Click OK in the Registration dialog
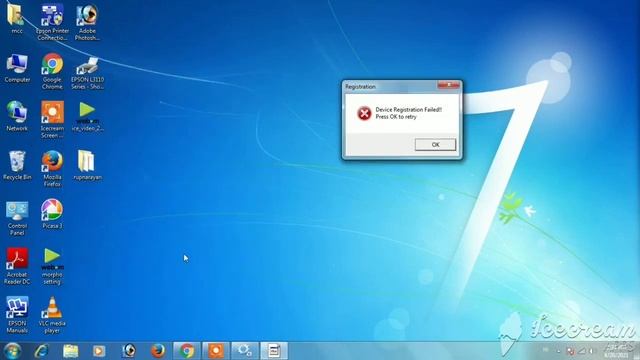The width and height of the screenshot is (640, 360). 435,144
